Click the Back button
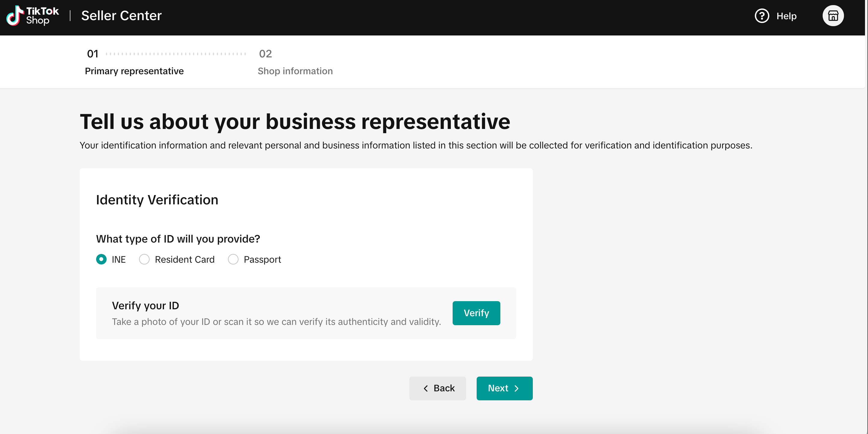The height and width of the screenshot is (434, 868). click(x=437, y=389)
